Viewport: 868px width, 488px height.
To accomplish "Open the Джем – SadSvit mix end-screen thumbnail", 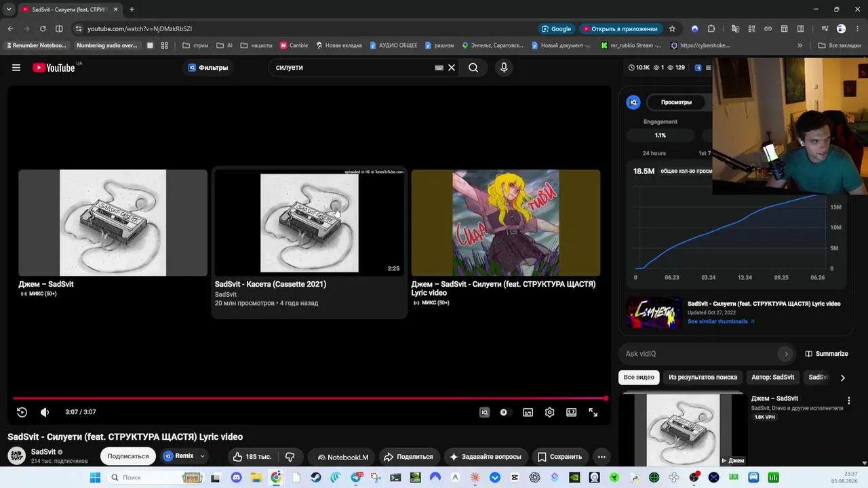I will pos(113,223).
